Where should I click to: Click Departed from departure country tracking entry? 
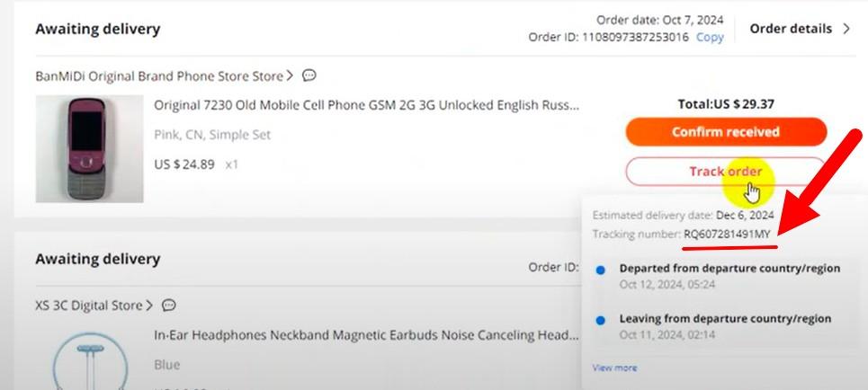[729, 269]
